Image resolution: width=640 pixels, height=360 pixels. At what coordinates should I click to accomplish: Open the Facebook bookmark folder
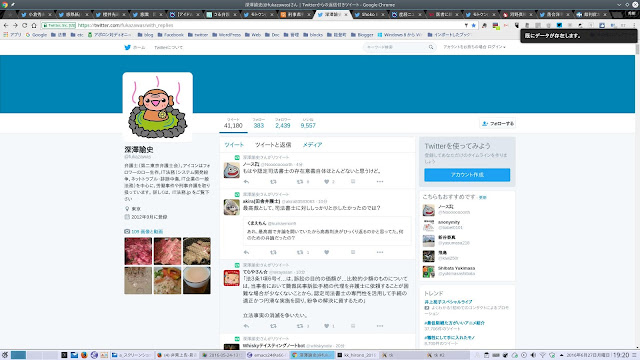pyautogui.click(x=170, y=35)
